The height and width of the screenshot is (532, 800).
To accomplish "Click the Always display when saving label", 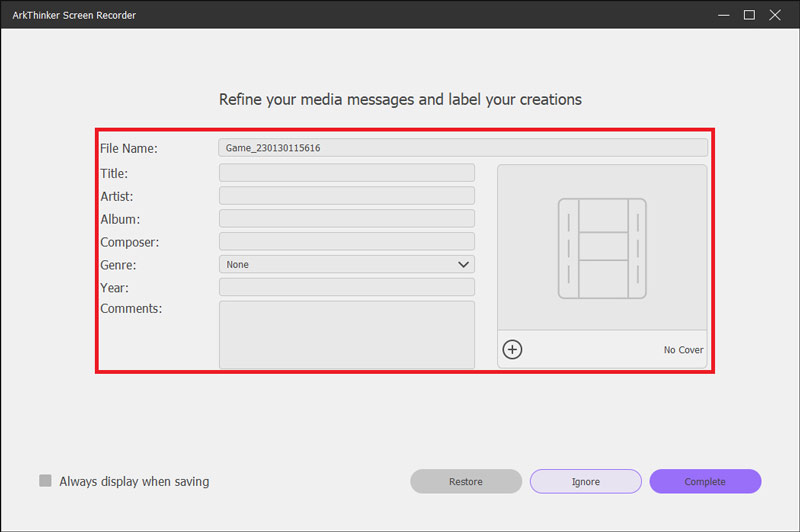I will [134, 482].
